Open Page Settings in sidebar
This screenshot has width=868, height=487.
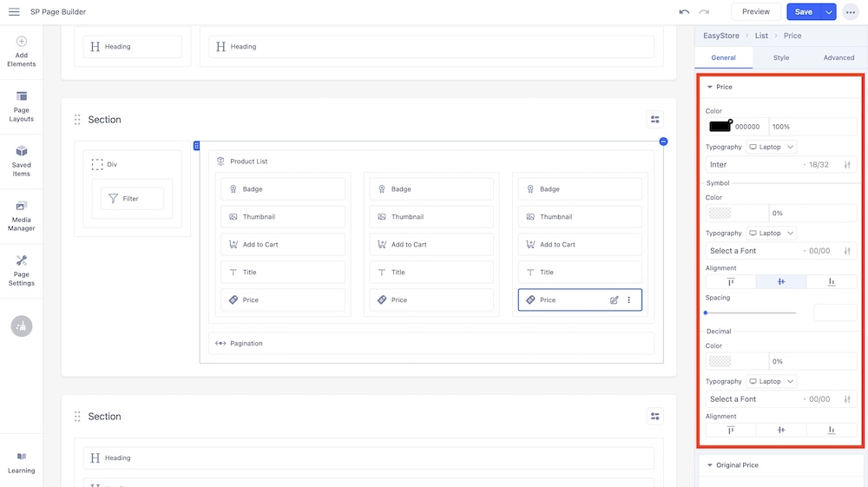(22, 270)
